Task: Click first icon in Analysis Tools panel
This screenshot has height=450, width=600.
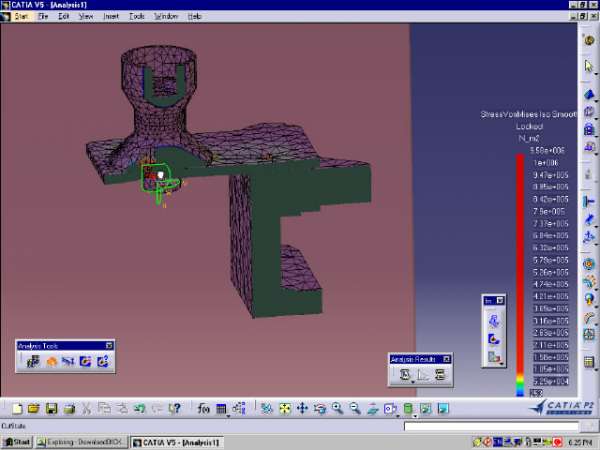Action: pyautogui.click(x=33, y=361)
